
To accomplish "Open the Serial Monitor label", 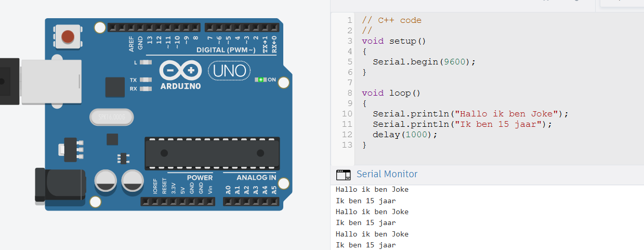I will (387, 174).
